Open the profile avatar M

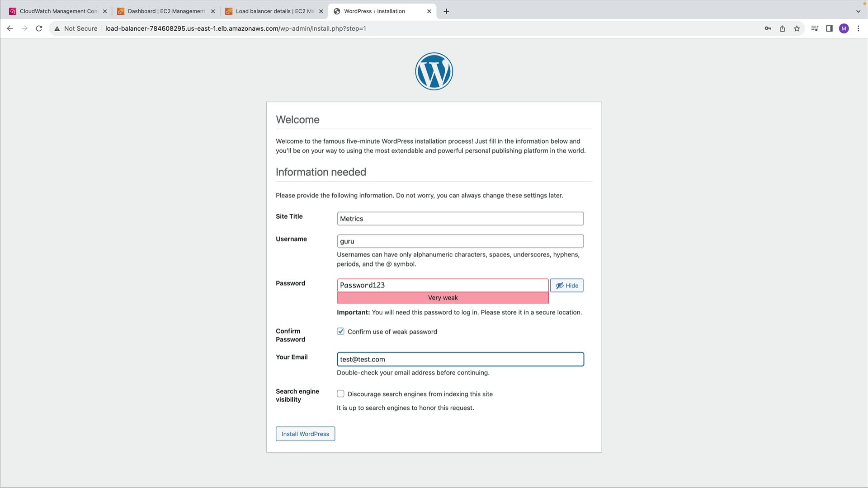(844, 28)
